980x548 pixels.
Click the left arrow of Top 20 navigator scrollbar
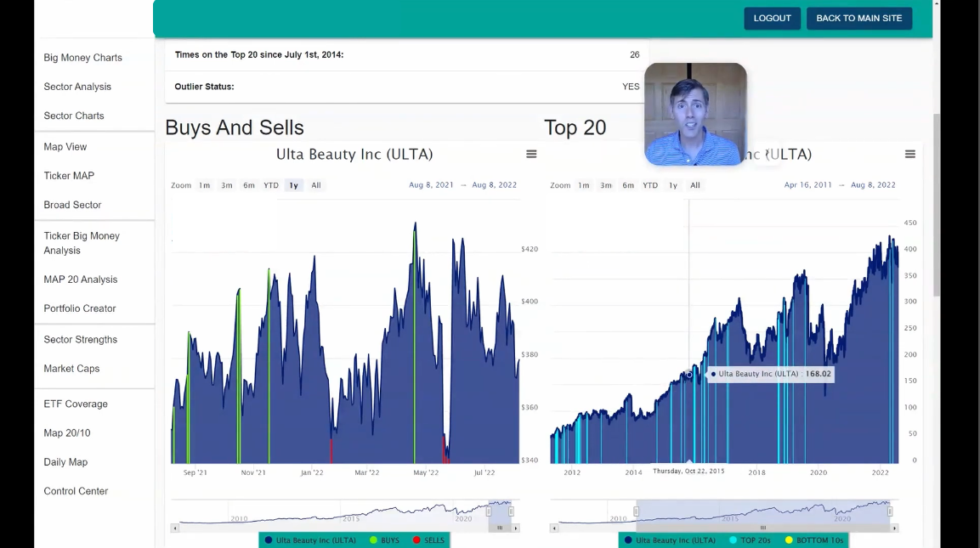point(554,528)
